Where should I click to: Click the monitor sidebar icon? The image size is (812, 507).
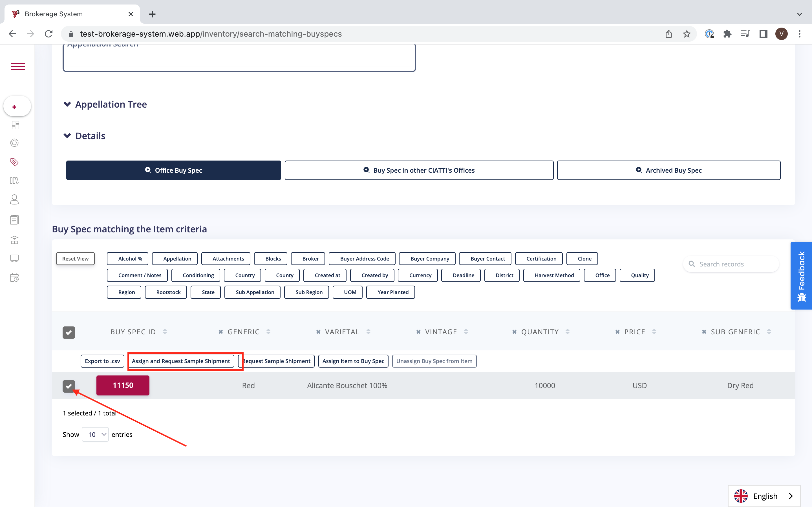coord(14,258)
